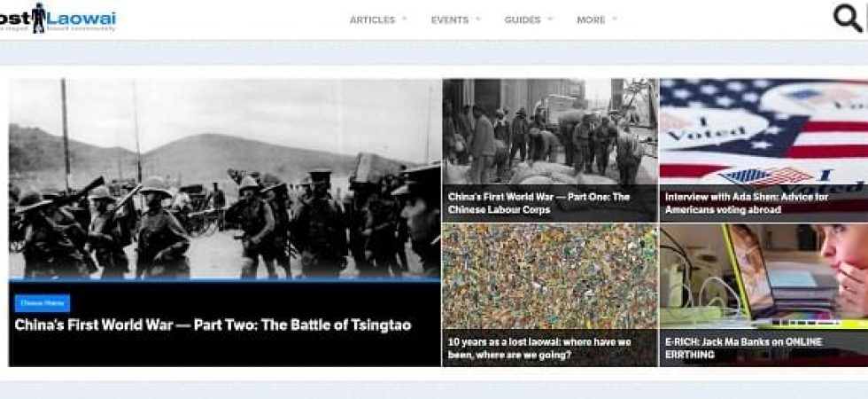This screenshot has height=399, width=868.
Task: Click the search magnifier icon
Action: coord(848,19)
